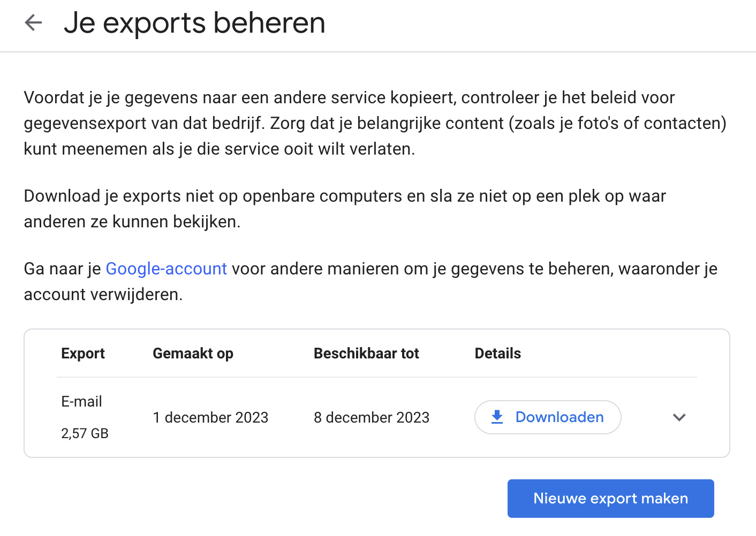Click the Beschikbaar tot column header
The height and width of the screenshot is (536, 756).
pyautogui.click(x=366, y=354)
